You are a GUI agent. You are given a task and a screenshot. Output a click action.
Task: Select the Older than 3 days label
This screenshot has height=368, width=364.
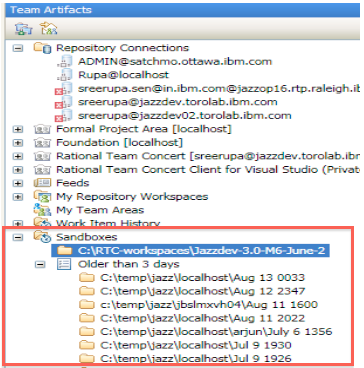129,264
